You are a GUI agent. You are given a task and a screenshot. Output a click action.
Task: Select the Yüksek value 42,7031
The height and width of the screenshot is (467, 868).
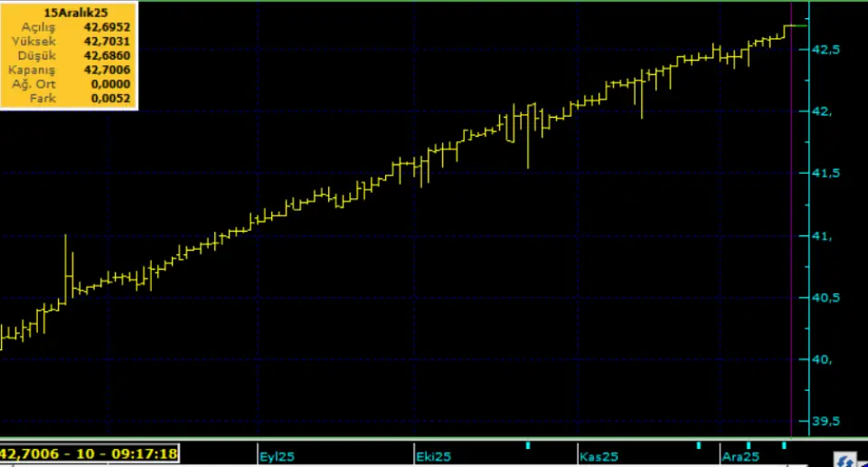click(x=106, y=42)
